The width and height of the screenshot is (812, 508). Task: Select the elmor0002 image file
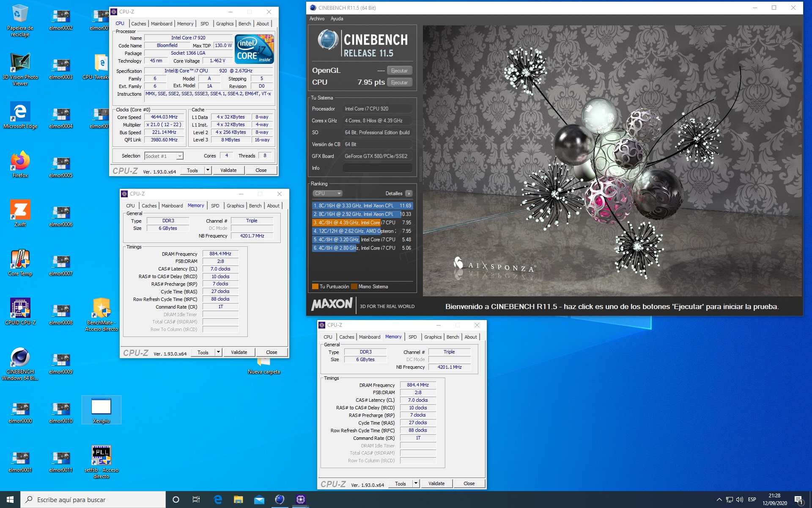tap(61, 20)
